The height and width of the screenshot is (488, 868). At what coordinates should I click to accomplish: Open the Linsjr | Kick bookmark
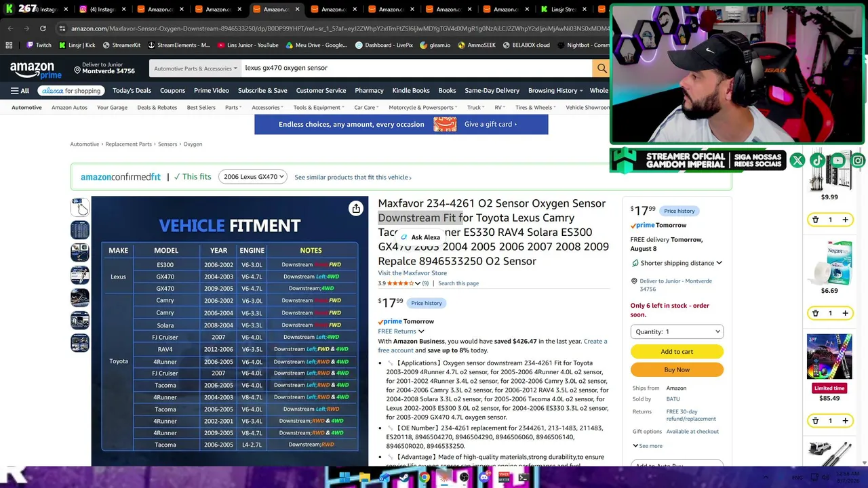point(77,45)
